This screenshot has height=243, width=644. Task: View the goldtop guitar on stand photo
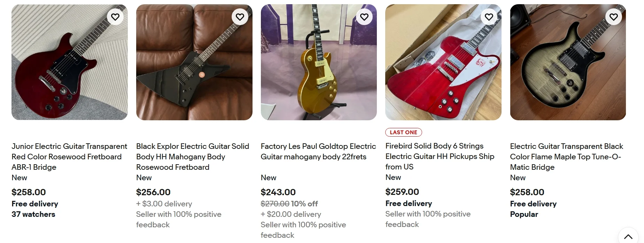[x=319, y=70]
